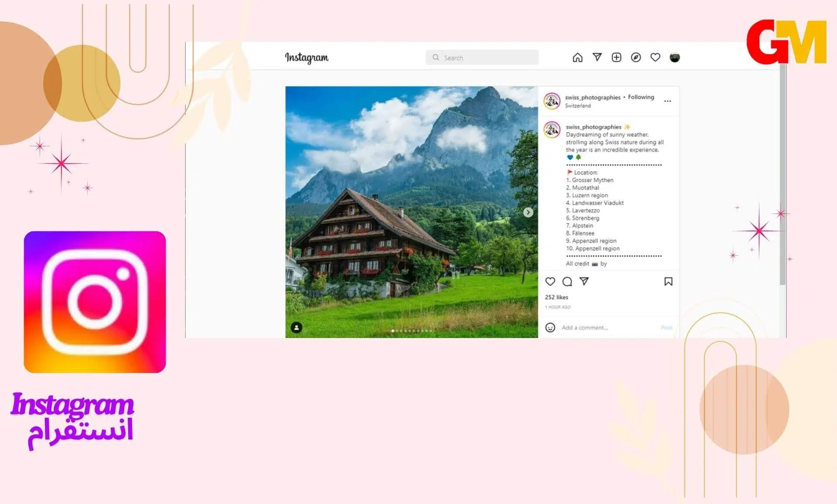Open the Switzerland location link
The height and width of the screenshot is (504, 837).
coord(578,106)
